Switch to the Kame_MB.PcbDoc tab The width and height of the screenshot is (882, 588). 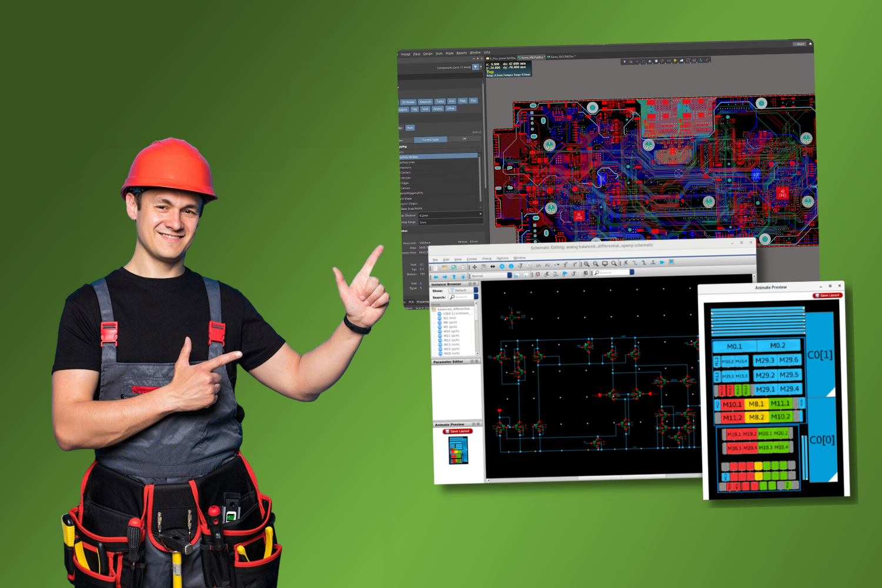click(532, 57)
